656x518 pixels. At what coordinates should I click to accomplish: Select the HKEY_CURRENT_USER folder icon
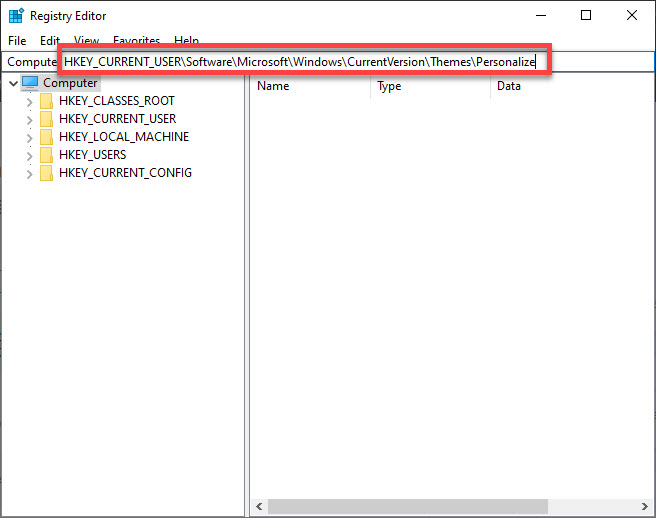point(46,119)
